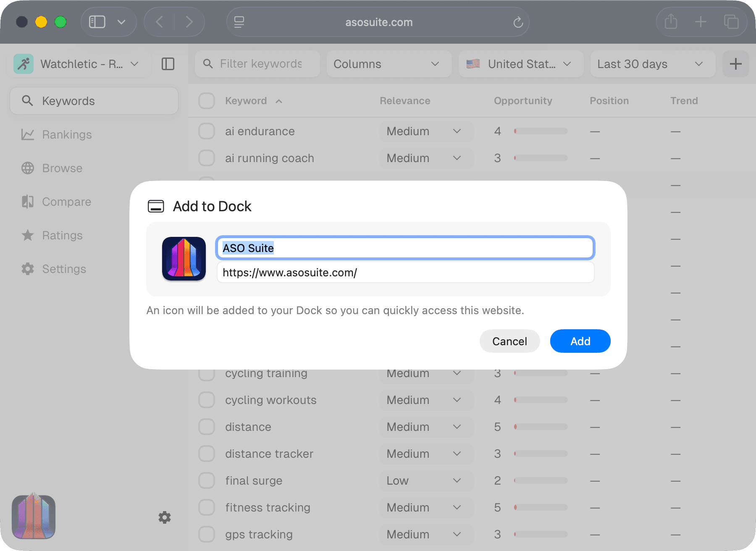Sort by the Keyword column header
This screenshot has height=551, width=756.
(246, 101)
